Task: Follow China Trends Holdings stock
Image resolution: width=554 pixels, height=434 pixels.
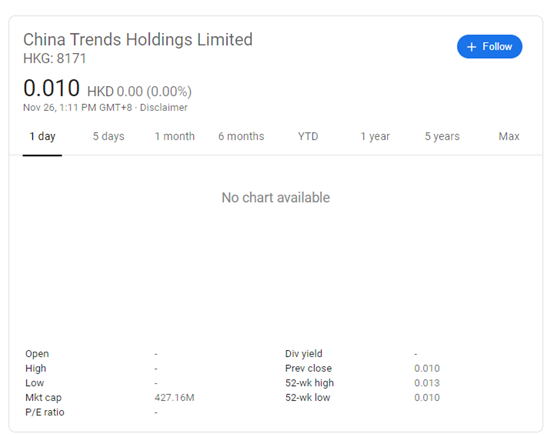Action: pyautogui.click(x=489, y=47)
